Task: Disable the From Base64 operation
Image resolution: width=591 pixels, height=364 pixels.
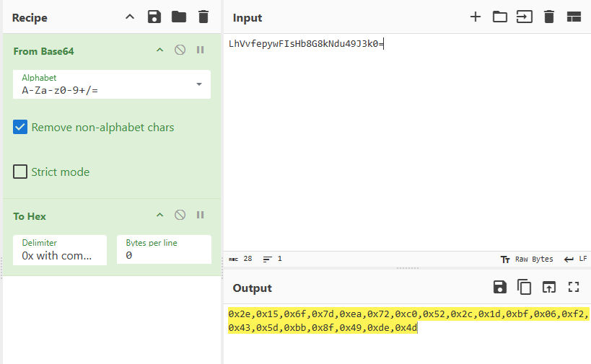Action: 180,50
